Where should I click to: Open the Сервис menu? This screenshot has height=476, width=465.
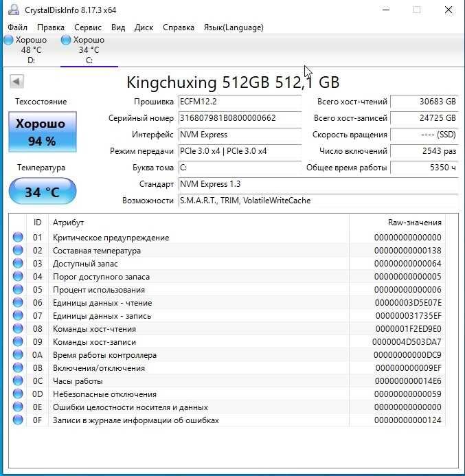(88, 27)
